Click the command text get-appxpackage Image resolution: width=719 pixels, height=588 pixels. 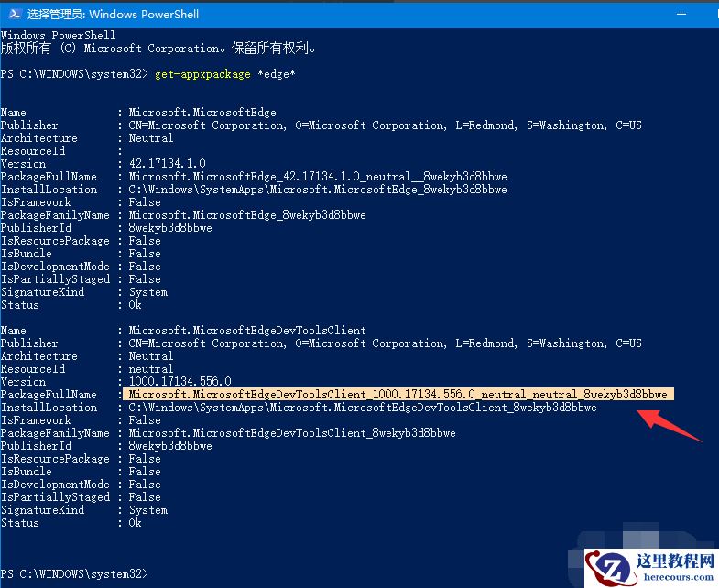[202, 74]
